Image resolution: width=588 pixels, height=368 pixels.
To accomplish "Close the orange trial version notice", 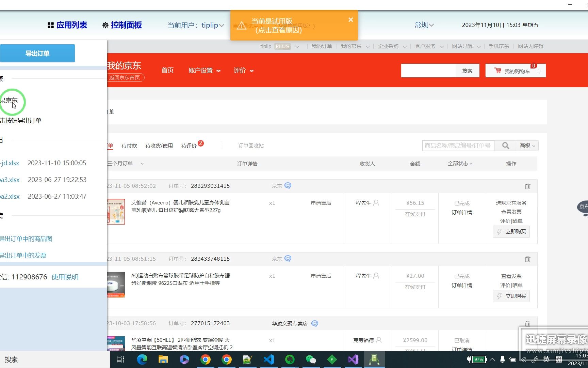I will (x=351, y=20).
